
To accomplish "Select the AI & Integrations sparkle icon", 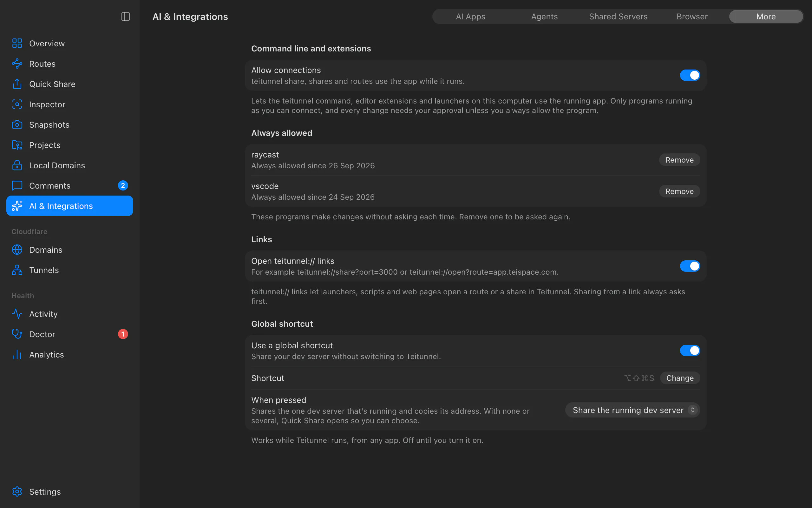I will point(17,206).
